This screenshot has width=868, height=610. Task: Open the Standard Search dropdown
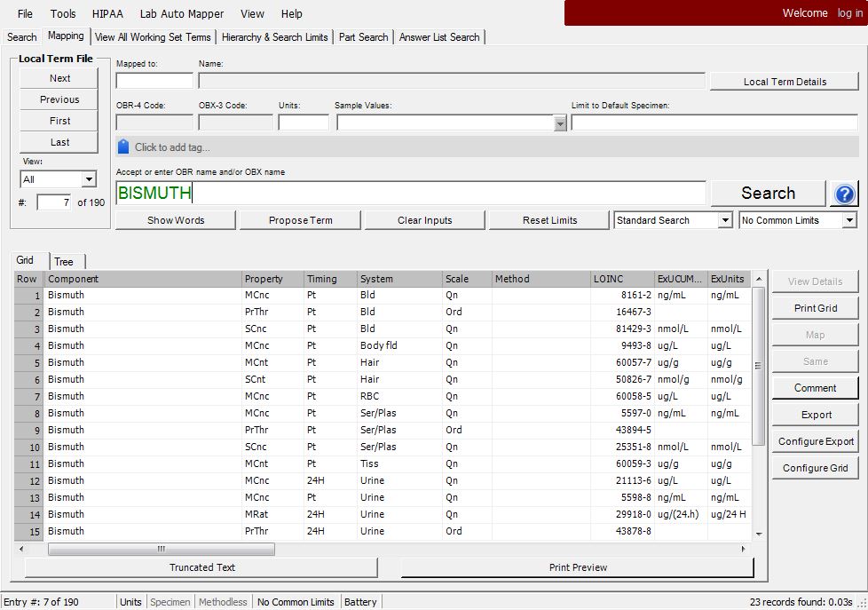pos(673,220)
